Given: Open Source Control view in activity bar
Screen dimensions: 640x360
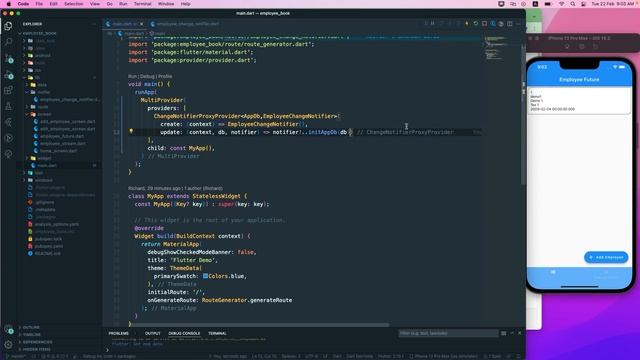Looking at the screenshot, I should coord(8,58).
